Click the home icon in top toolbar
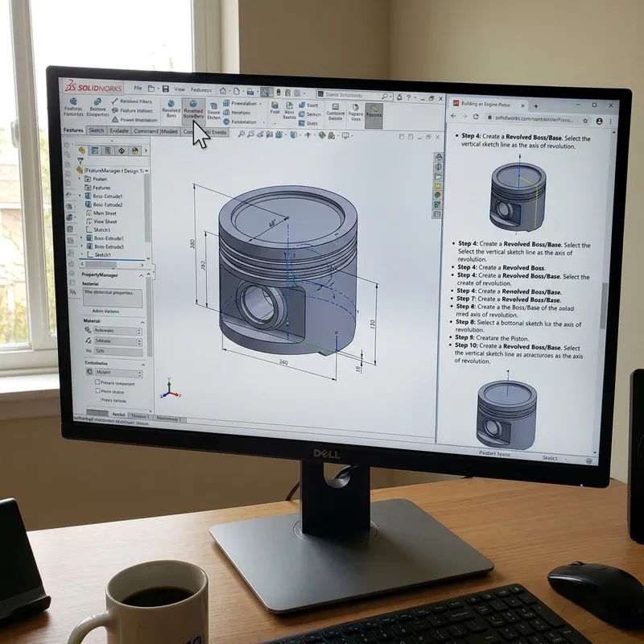The image size is (644, 644). [223, 90]
